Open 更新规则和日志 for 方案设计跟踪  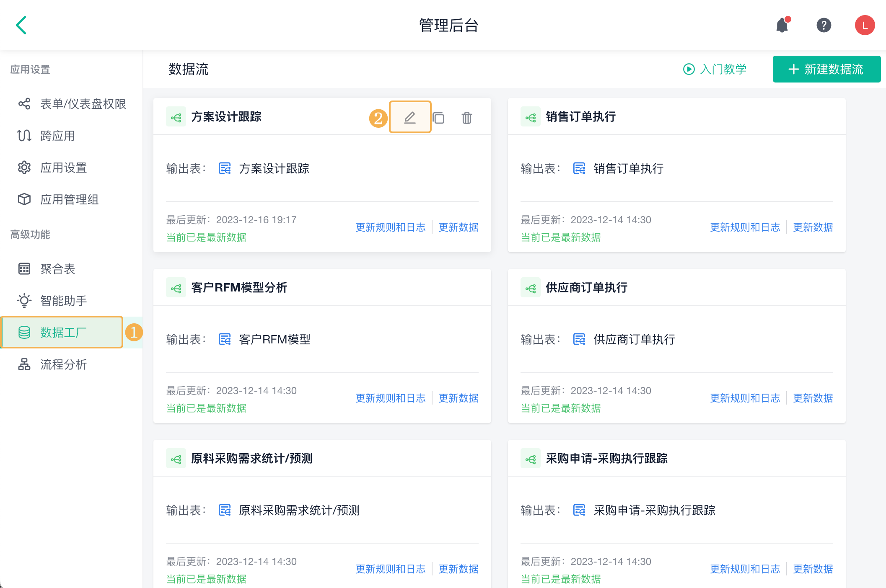[390, 227]
